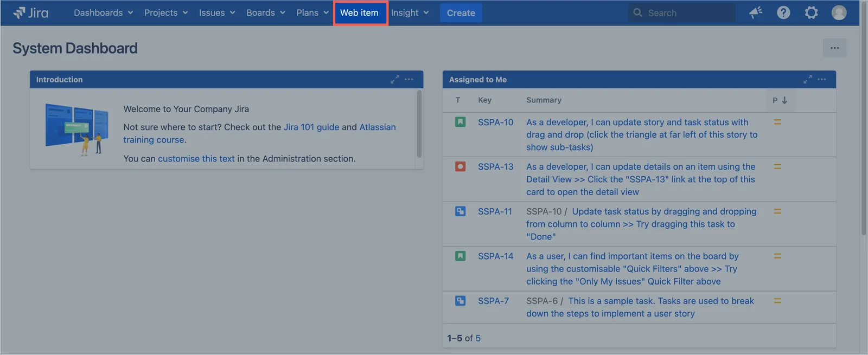
Task: Click the System Dashboard heading
Action: pyautogui.click(x=75, y=48)
